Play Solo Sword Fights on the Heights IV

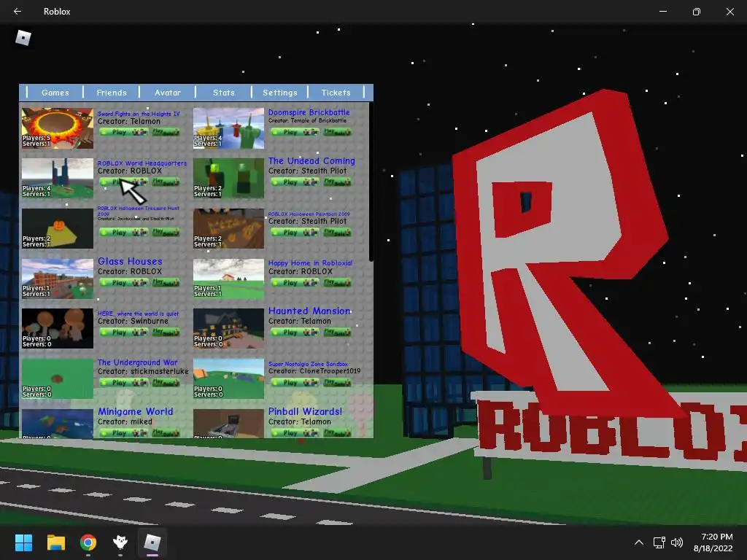point(166,132)
